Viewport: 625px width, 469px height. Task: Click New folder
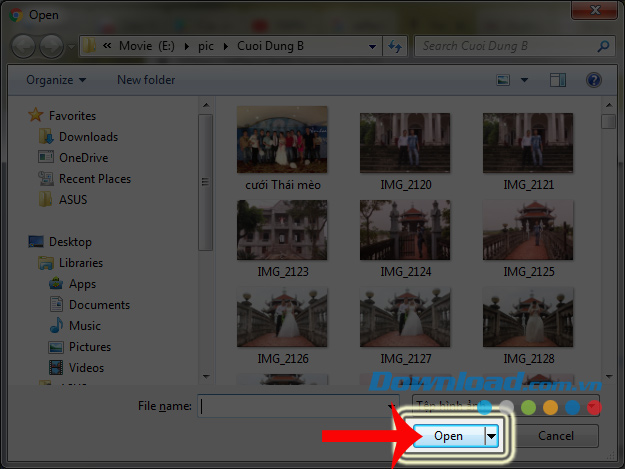tap(146, 80)
